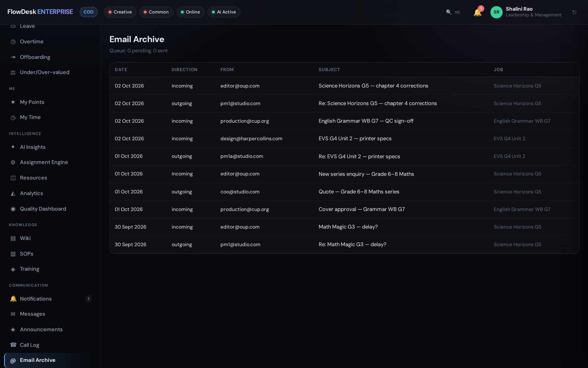The height and width of the screenshot is (368, 588).
Task: Sort by the DATE column header
Action: pos(121,70)
